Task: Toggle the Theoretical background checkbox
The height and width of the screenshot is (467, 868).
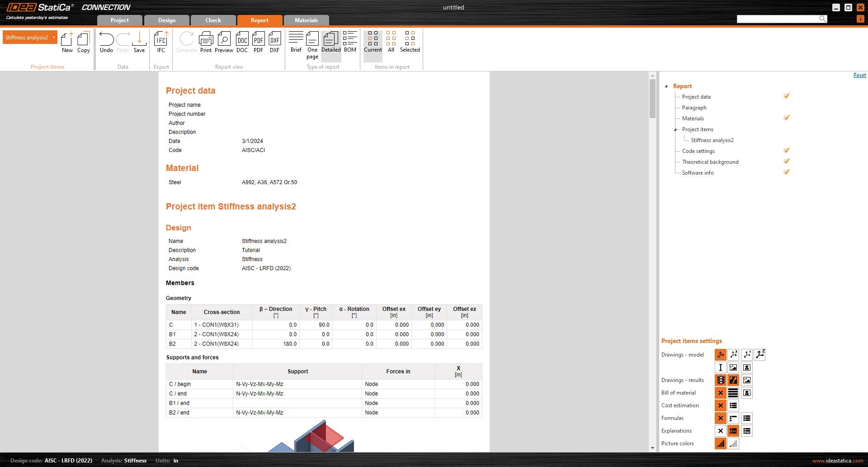Action: coord(787,161)
